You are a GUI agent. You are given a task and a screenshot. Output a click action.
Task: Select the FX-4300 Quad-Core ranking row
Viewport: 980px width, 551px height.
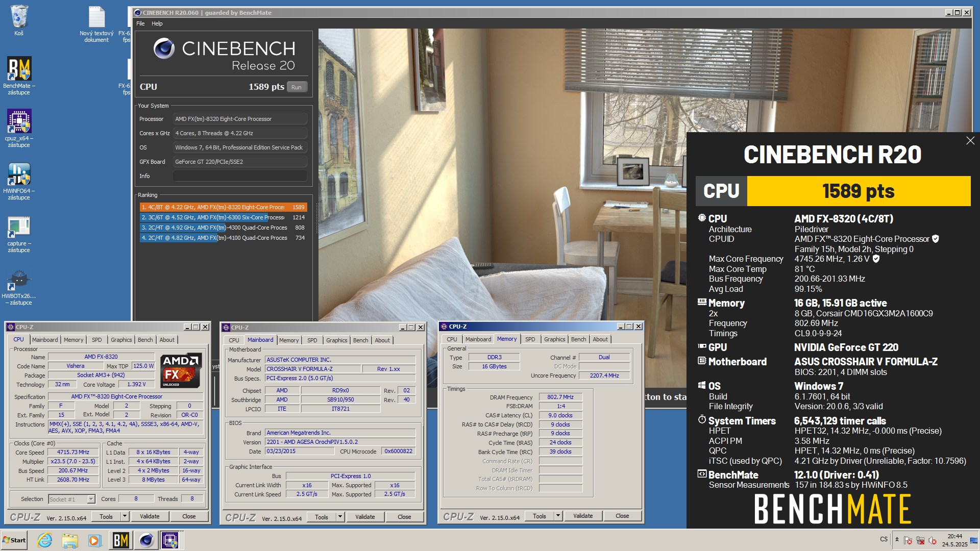click(x=223, y=228)
